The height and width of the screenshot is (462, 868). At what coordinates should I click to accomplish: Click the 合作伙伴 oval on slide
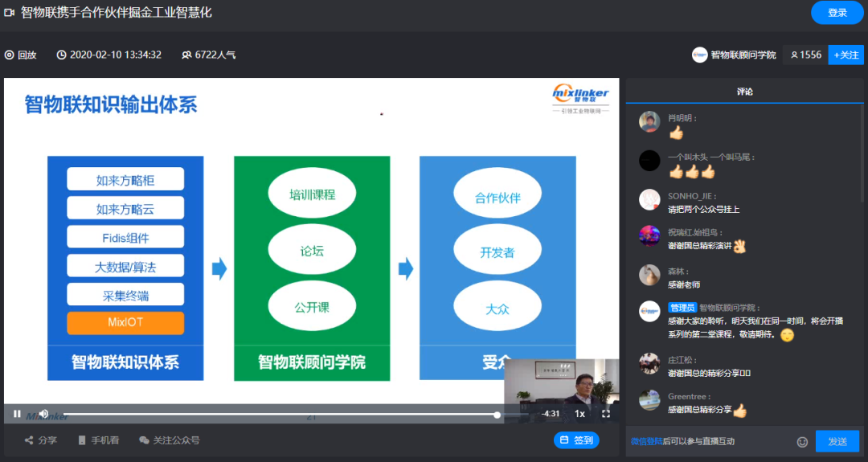point(497,194)
